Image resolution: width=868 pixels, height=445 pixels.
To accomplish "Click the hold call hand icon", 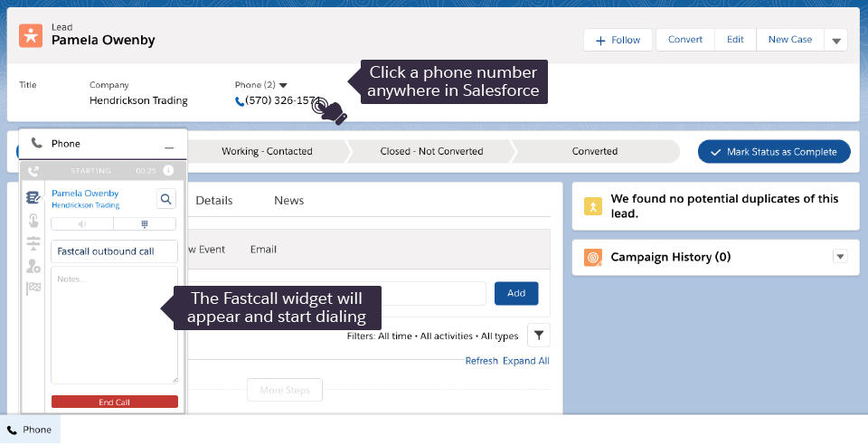I will tap(33, 220).
